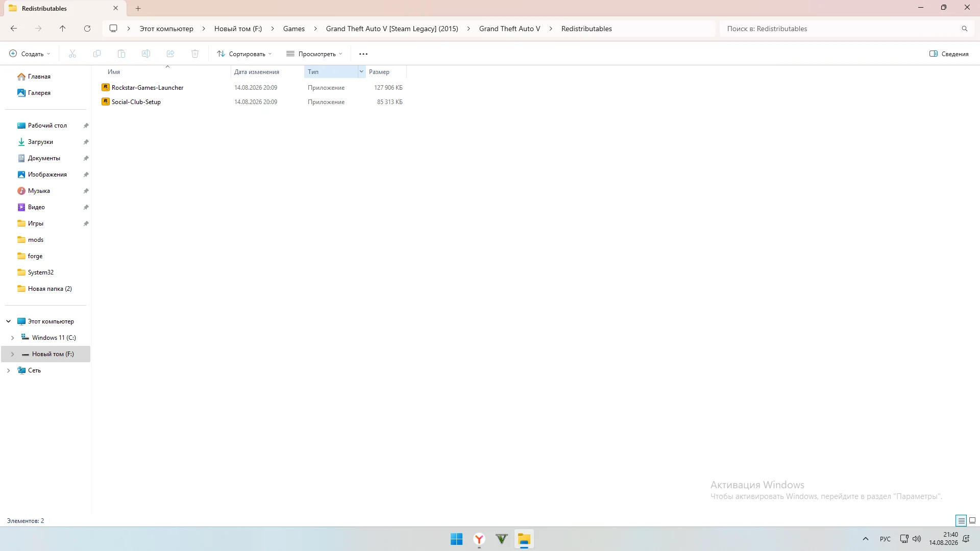Expand the Windows 11 (C:) drive tree
The height and width of the screenshot is (551, 980).
click(x=13, y=338)
